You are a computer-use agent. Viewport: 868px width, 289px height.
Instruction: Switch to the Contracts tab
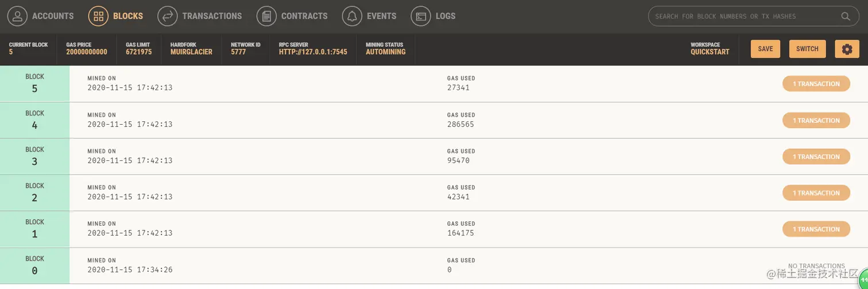tap(304, 16)
